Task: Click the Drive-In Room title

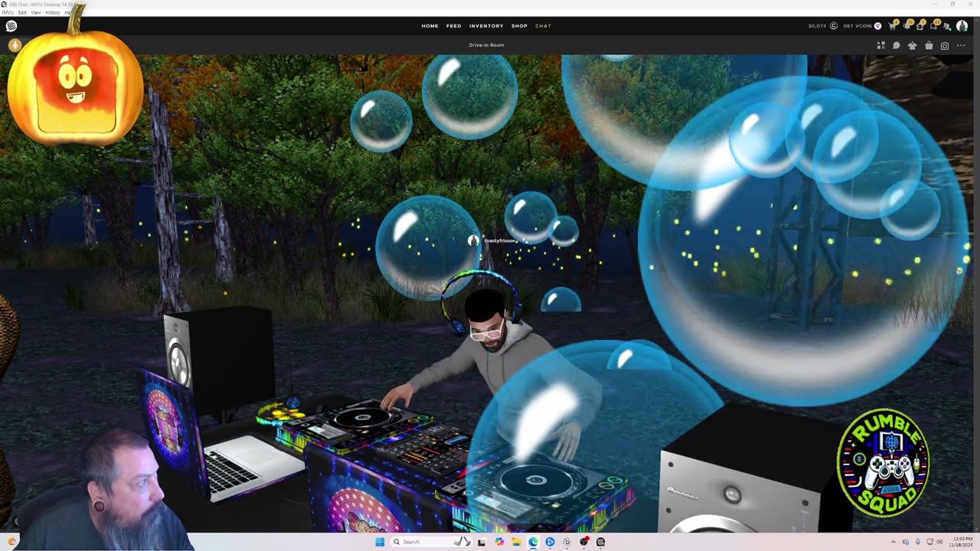Action: point(486,45)
